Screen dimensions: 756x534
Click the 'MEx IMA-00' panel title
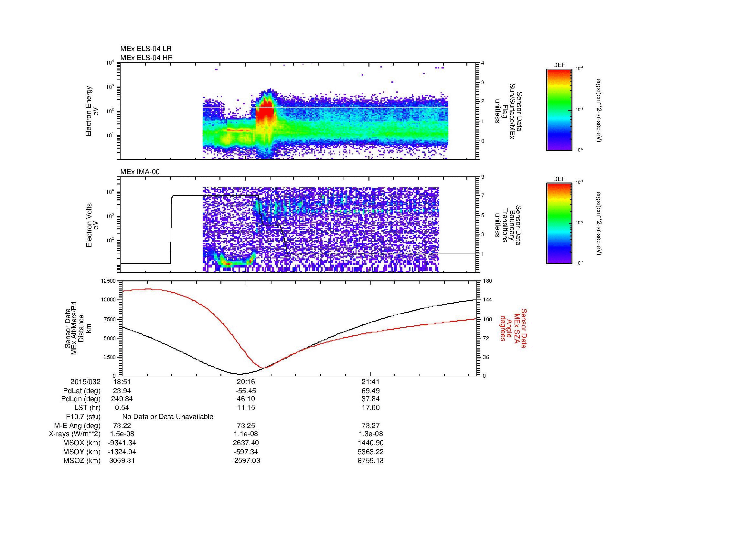[140, 172]
